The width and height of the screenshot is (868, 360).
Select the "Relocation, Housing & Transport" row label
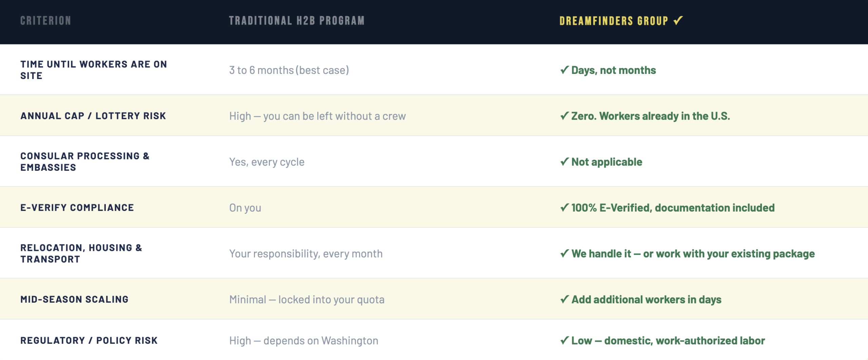81,253
